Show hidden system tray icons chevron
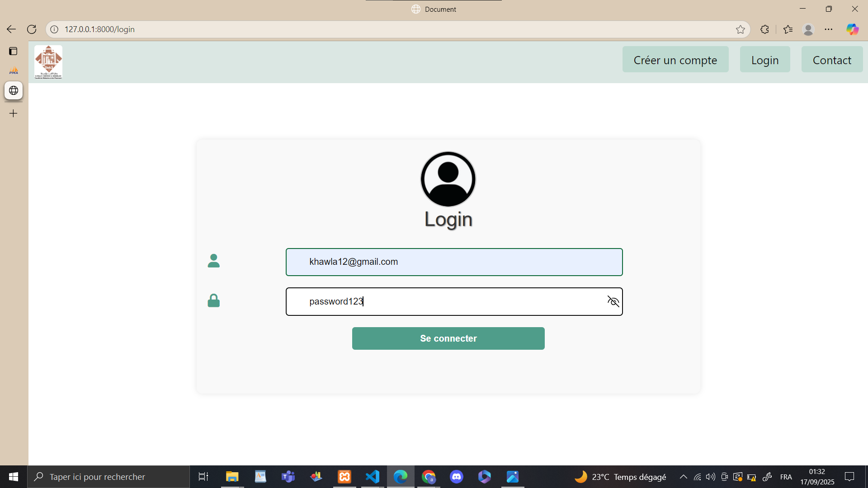 point(684,477)
